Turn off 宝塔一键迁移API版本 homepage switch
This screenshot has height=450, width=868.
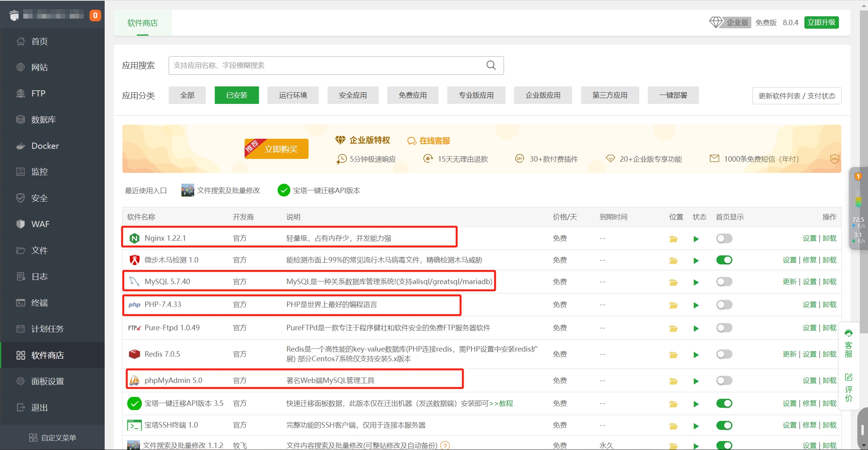click(724, 403)
